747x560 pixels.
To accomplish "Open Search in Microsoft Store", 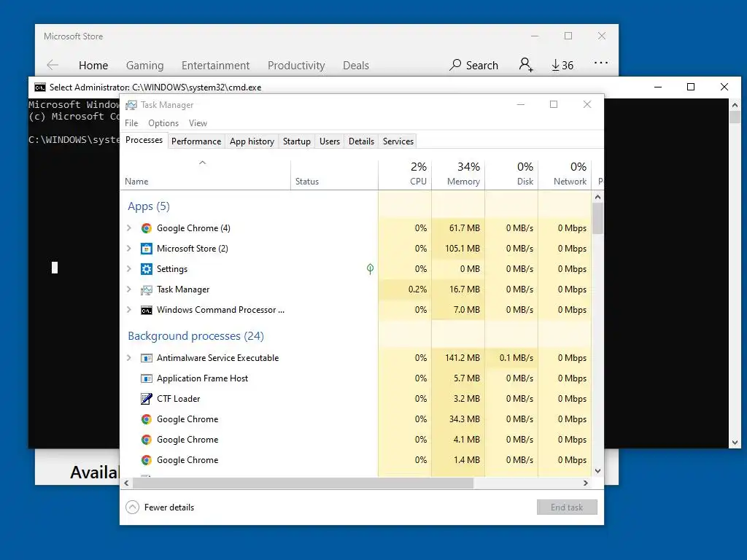I will tap(473, 65).
